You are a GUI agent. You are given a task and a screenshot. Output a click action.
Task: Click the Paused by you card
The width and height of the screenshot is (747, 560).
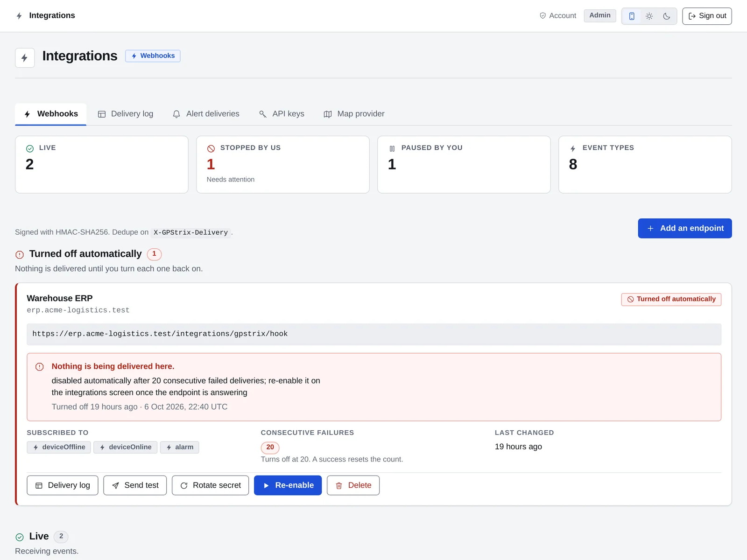464,165
